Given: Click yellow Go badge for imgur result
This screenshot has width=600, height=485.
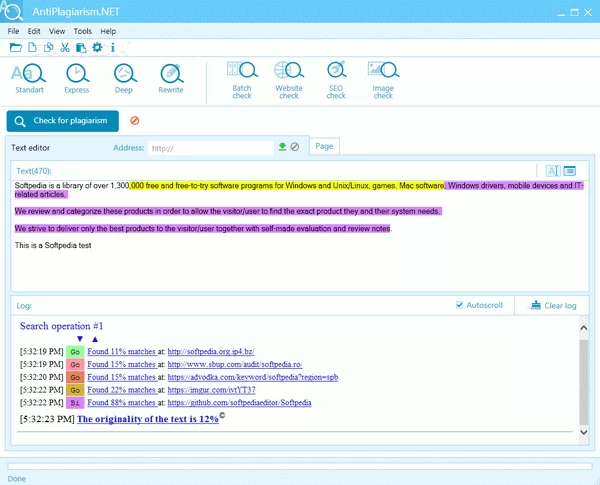Looking at the screenshot, I should click(x=75, y=390).
